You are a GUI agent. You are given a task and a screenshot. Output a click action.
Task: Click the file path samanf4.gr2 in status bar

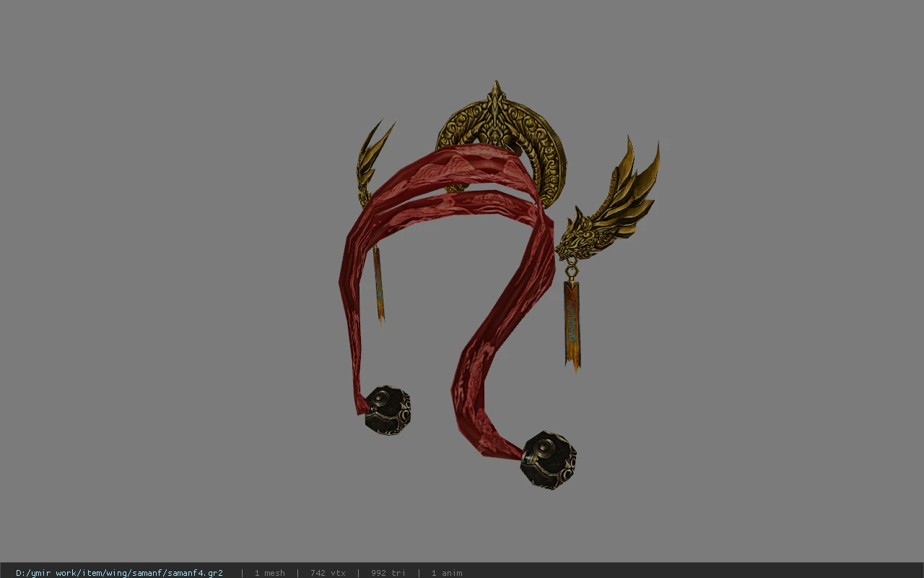tap(119, 573)
